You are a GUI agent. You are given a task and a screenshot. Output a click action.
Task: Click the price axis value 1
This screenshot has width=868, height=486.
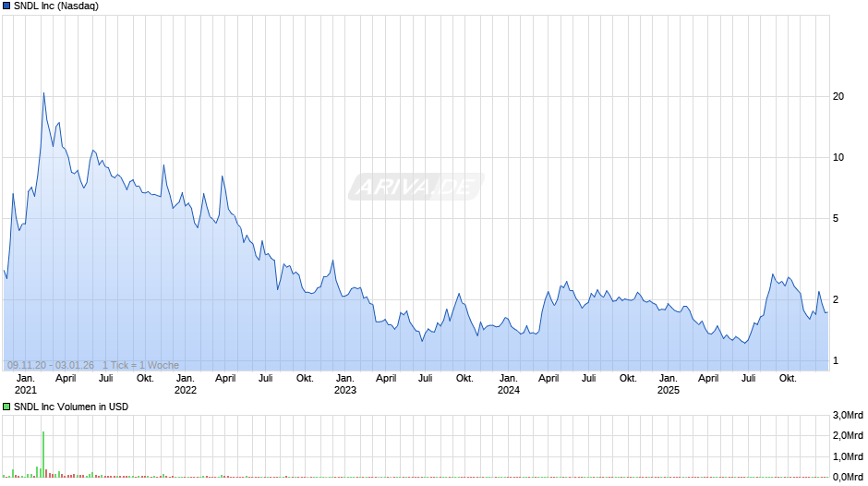[836, 360]
